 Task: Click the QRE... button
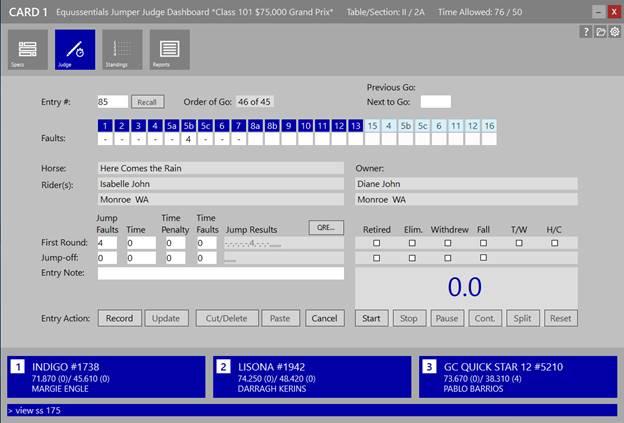click(x=326, y=227)
